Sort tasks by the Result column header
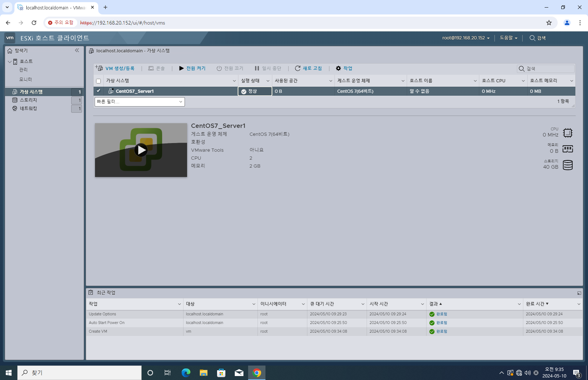Screen dimensions: 588x380 pyautogui.click(x=436, y=304)
